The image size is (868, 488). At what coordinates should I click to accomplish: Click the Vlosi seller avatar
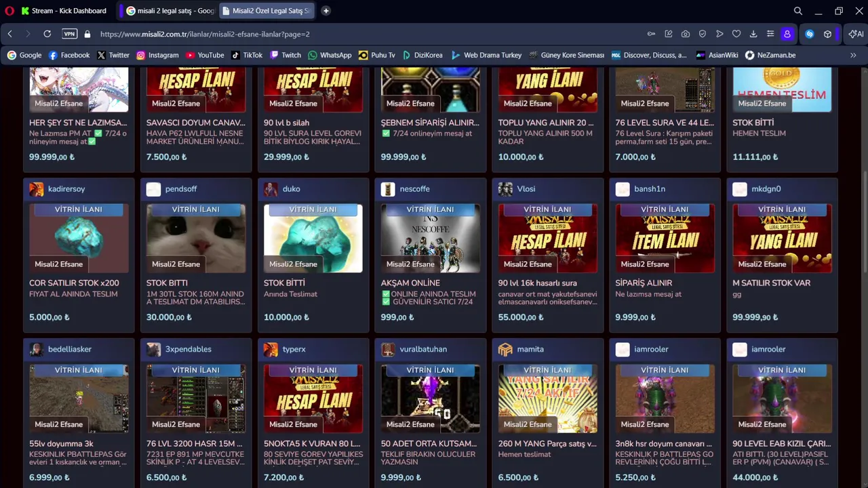pyautogui.click(x=505, y=189)
